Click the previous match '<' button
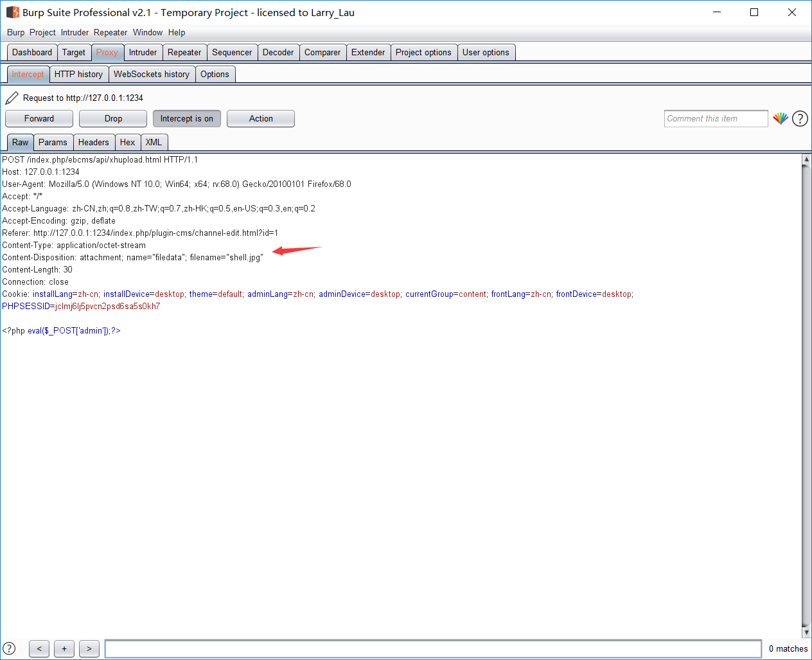The image size is (812, 660). click(39, 648)
